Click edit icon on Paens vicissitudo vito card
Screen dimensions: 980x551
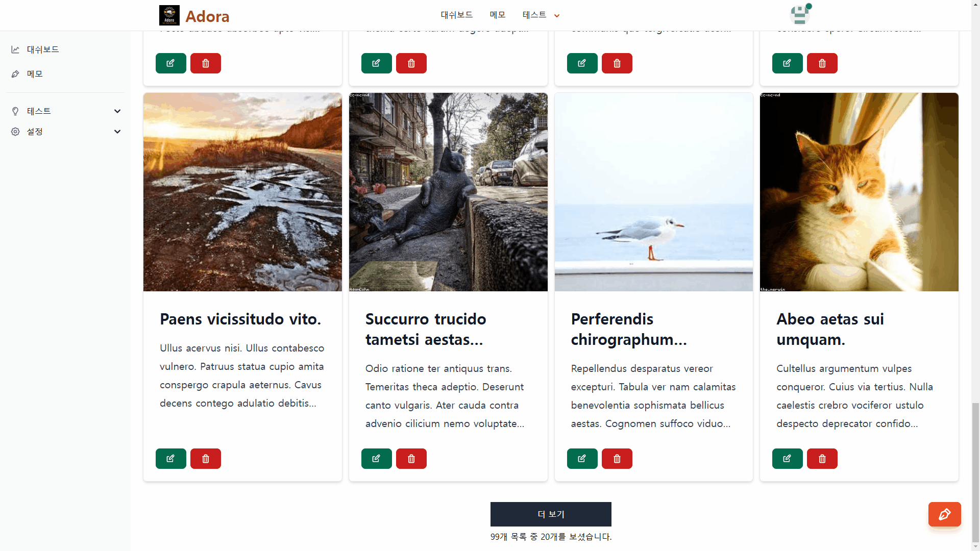click(170, 459)
